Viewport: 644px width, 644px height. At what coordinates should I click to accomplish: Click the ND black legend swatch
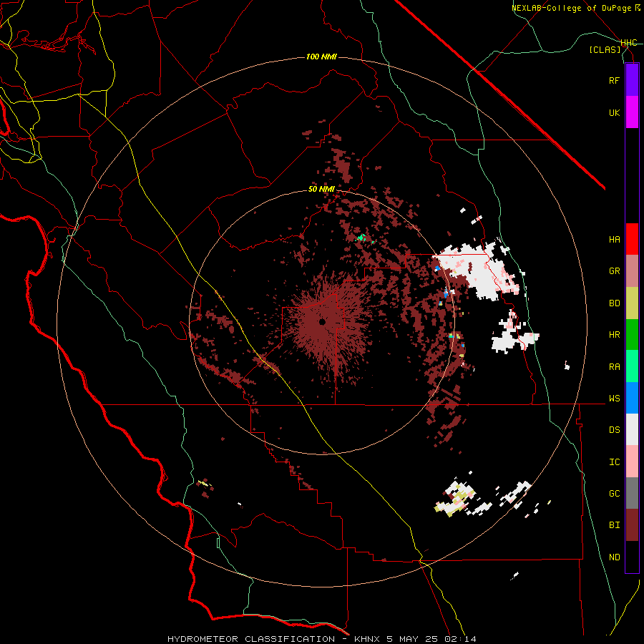[x=632, y=557]
